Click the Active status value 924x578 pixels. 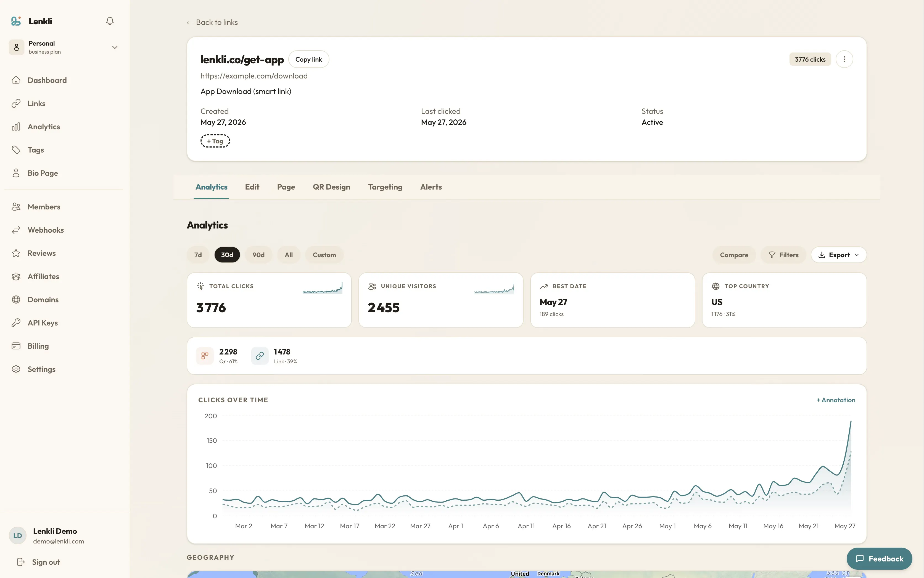pyautogui.click(x=652, y=122)
